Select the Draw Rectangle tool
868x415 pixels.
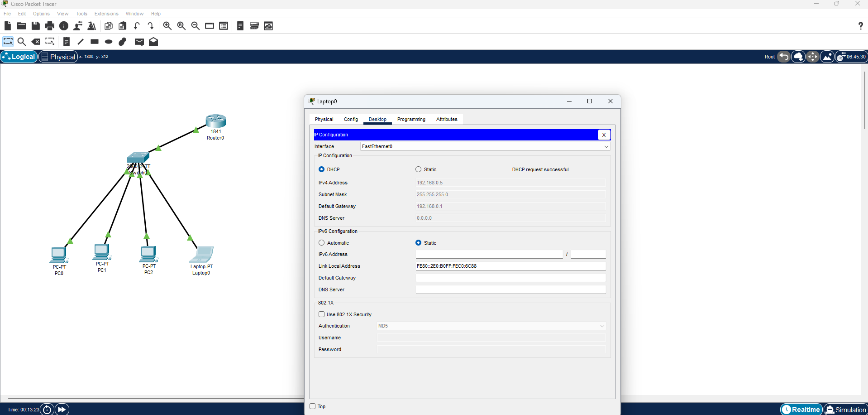point(95,42)
